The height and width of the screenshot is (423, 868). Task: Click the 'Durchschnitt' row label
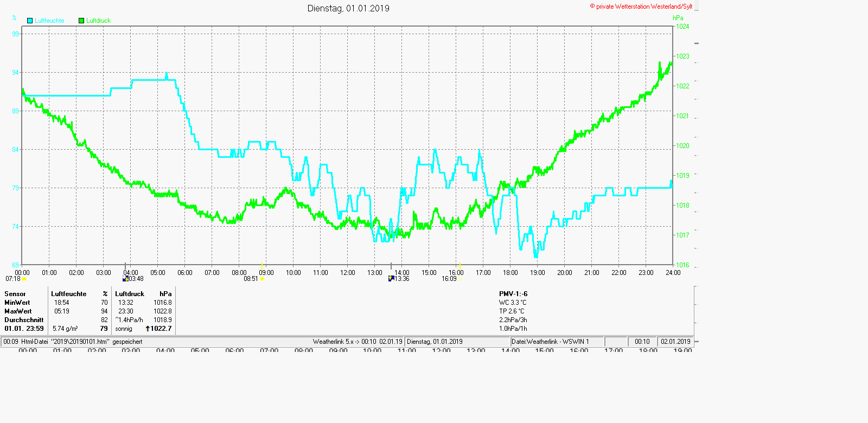click(x=24, y=320)
